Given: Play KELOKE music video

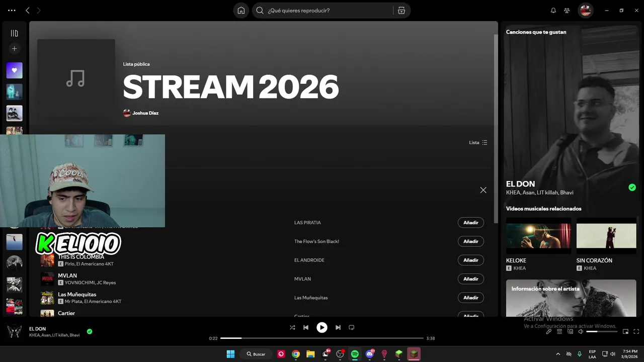Looking at the screenshot, I should 538,235.
